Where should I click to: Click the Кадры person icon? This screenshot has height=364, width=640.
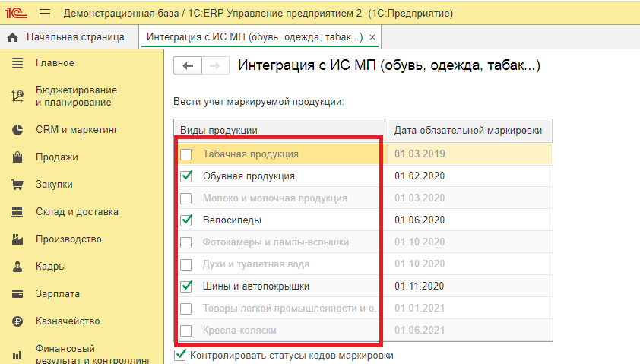(x=17, y=267)
